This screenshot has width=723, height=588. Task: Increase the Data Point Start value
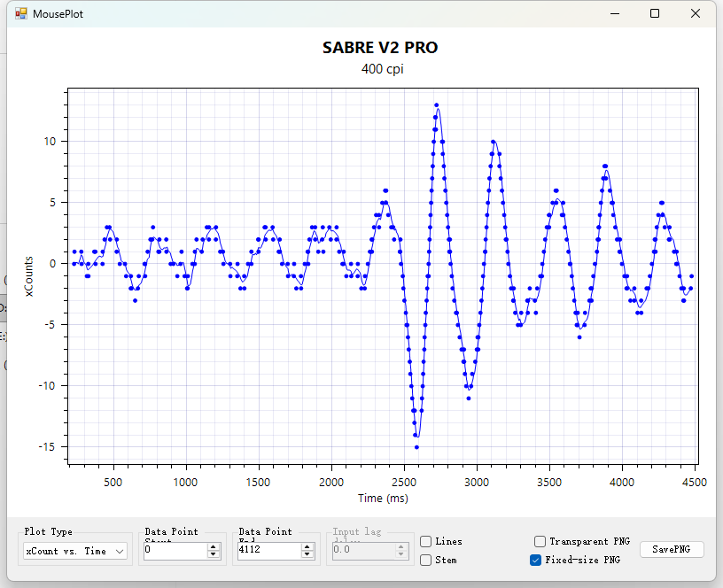(213, 546)
